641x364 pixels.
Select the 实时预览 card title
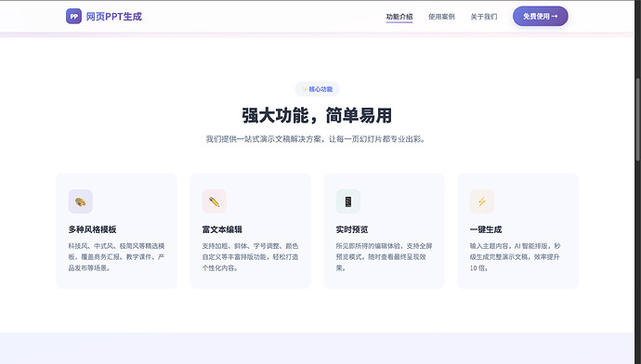point(352,229)
